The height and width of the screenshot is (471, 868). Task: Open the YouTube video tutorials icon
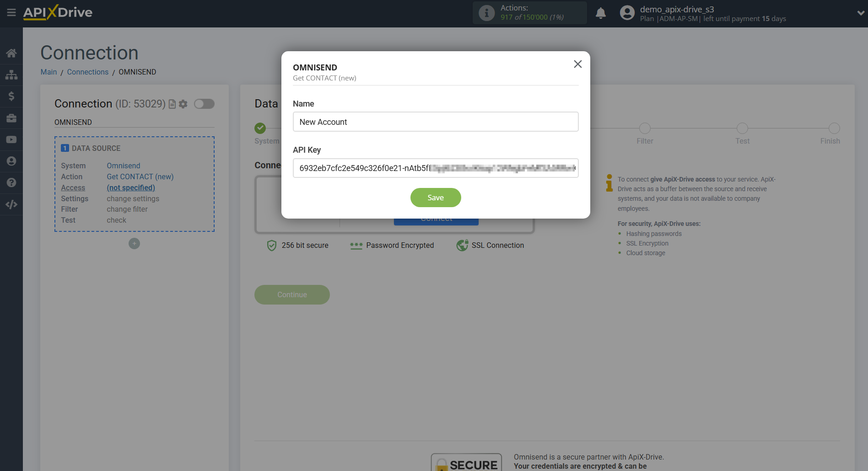tap(11, 139)
